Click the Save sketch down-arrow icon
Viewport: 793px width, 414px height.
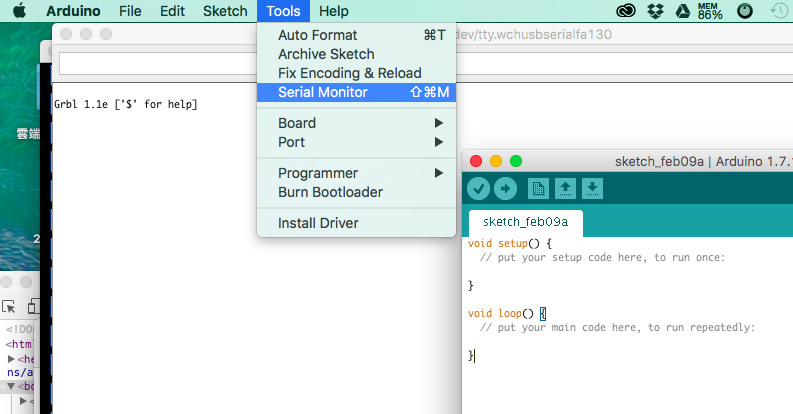coord(592,188)
